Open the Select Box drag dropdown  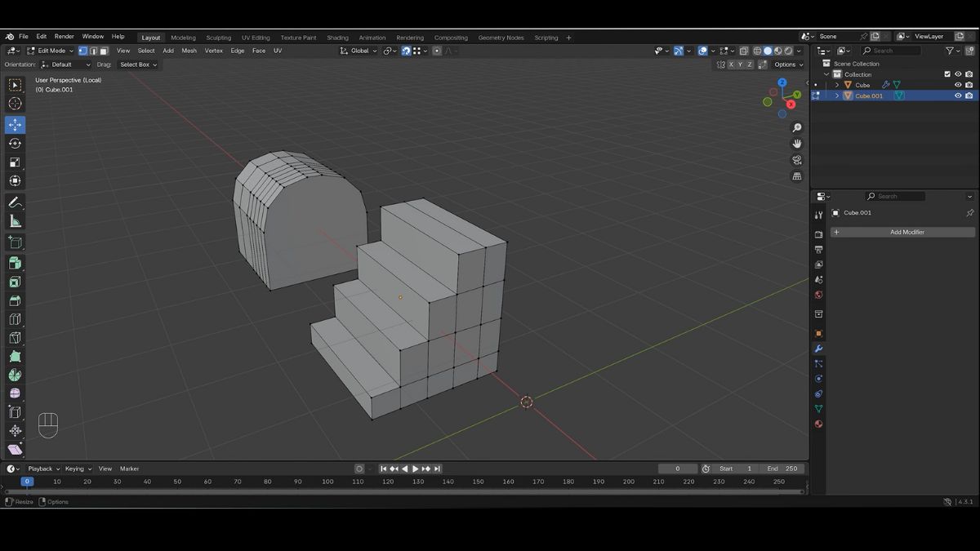pos(137,64)
